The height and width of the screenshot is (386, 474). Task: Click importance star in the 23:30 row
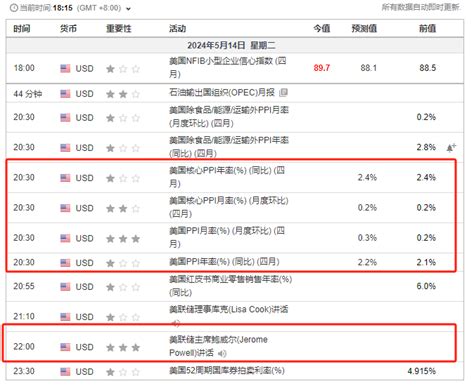[123, 372]
